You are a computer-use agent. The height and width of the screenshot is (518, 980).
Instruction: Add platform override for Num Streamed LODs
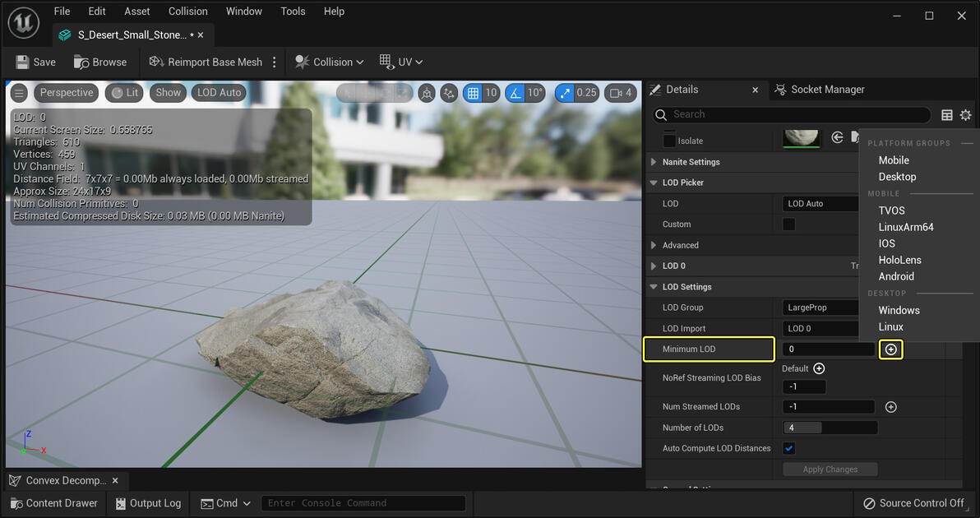(x=890, y=407)
